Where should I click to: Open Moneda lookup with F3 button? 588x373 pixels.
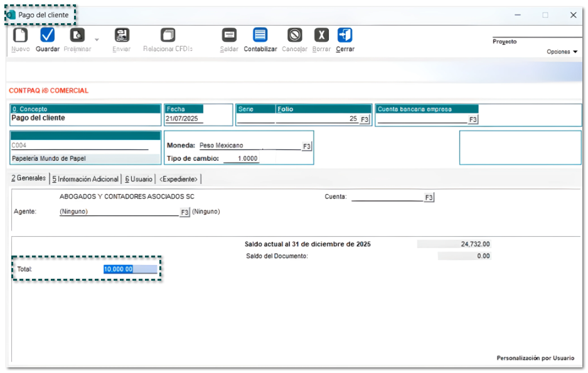306,146
